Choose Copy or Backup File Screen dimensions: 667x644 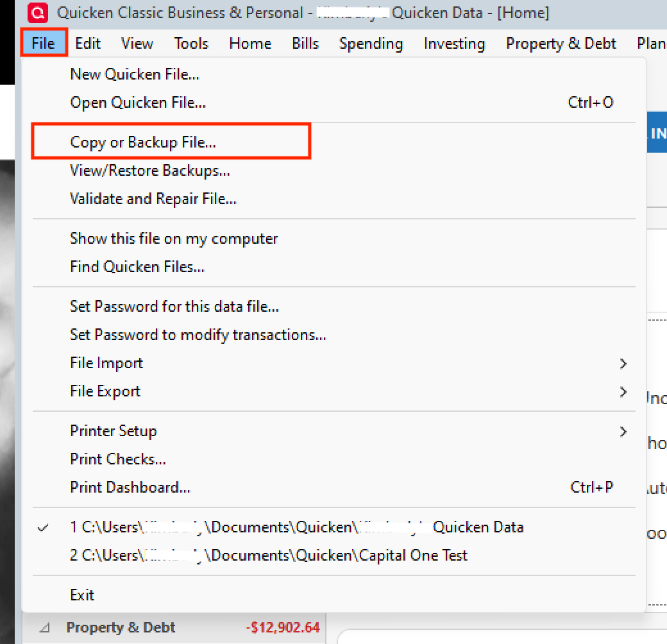click(143, 142)
